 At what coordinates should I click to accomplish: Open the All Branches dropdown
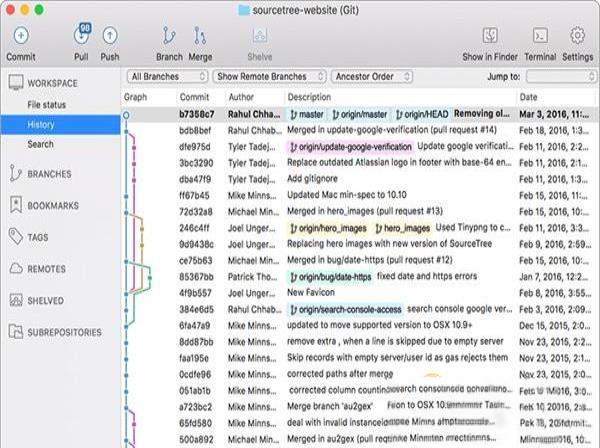(x=167, y=77)
